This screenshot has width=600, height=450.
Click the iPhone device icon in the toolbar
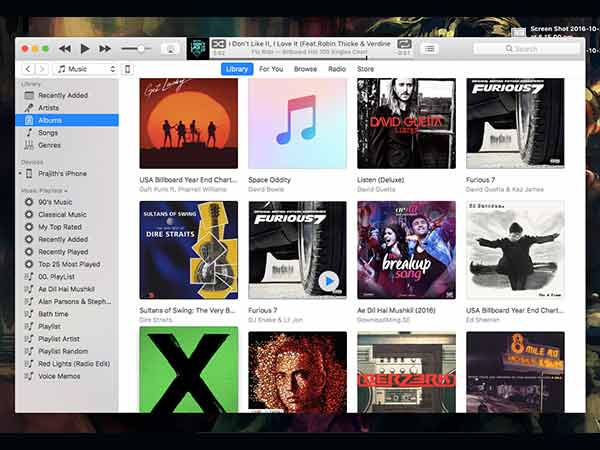(127, 69)
